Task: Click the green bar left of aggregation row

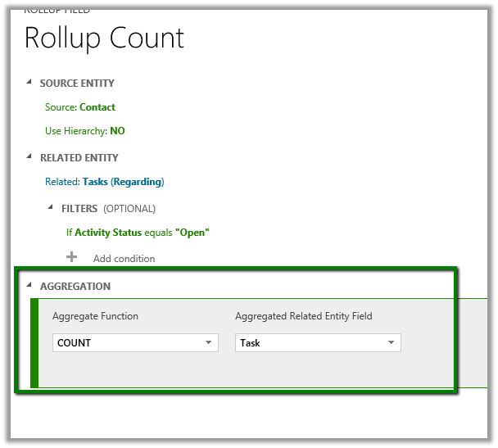Action: tap(34, 342)
